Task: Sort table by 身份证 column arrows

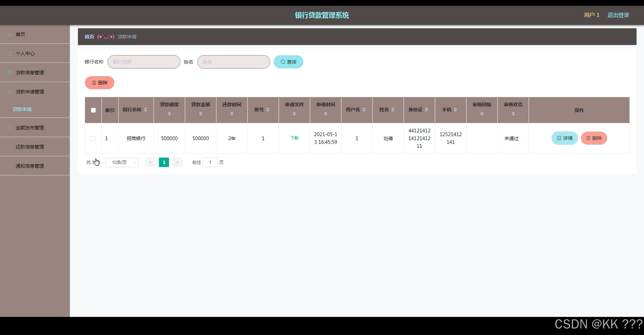Action: (x=426, y=110)
